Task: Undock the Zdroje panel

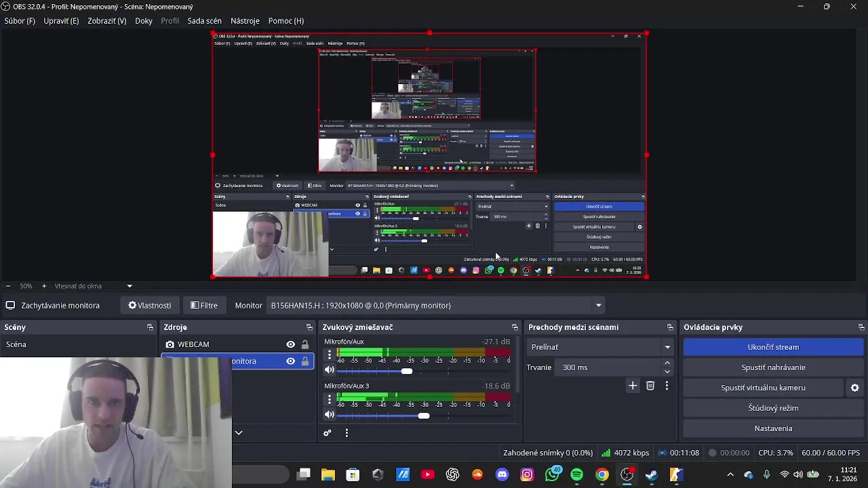Action: coord(309,327)
